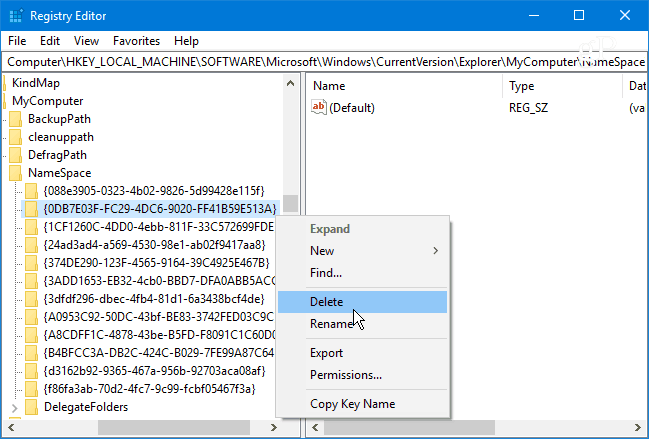Image resolution: width=649 pixels, height=439 pixels.
Task: Open the File menu
Action: [17, 41]
